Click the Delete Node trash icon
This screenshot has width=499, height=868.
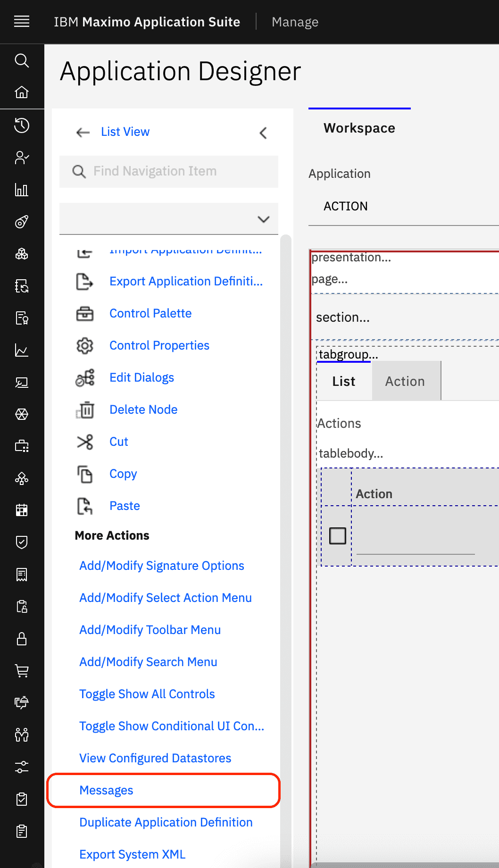pyautogui.click(x=85, y=410)
